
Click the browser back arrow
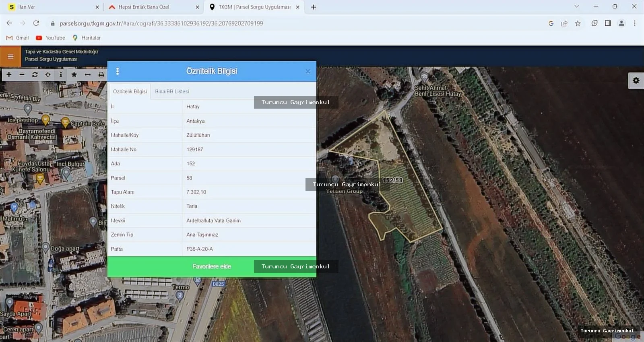[x=9, y=23]
